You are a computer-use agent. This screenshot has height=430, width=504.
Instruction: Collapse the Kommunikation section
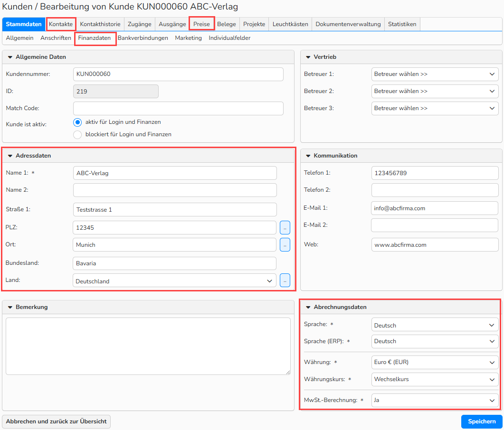[308, 156]
